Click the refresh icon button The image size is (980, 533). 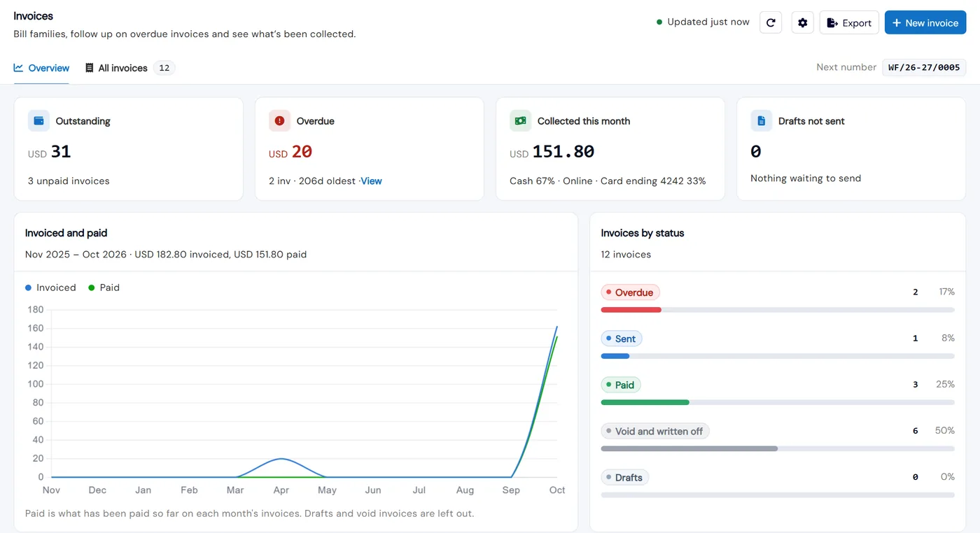[x=771, y=22]
